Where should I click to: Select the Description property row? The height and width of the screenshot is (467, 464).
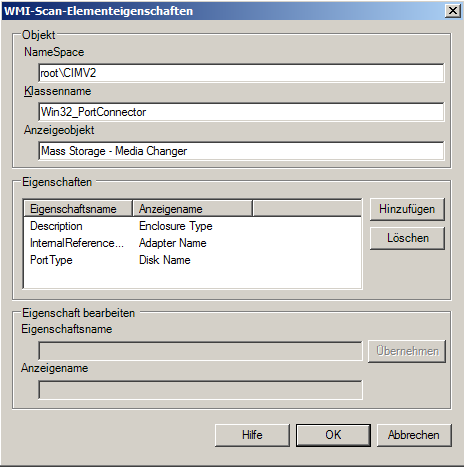click(192, 226)
